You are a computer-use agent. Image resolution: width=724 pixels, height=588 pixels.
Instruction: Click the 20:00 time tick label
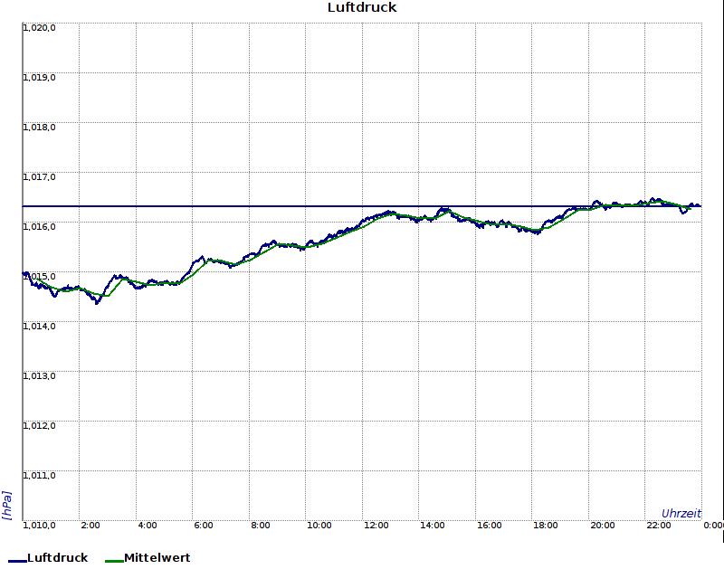tap(603, 526)
